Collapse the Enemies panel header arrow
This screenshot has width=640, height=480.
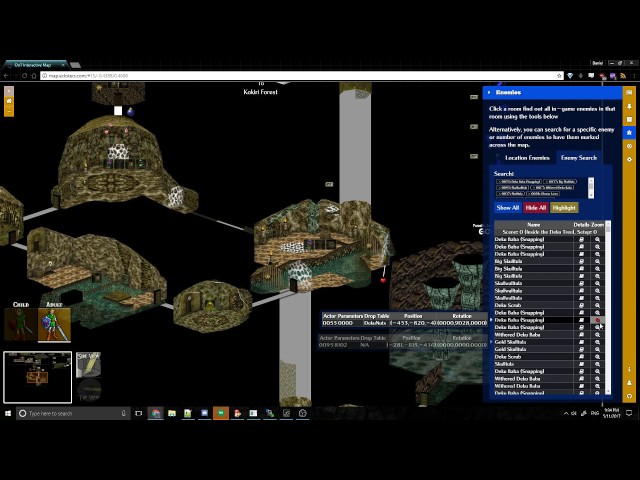tap(489, 92)
